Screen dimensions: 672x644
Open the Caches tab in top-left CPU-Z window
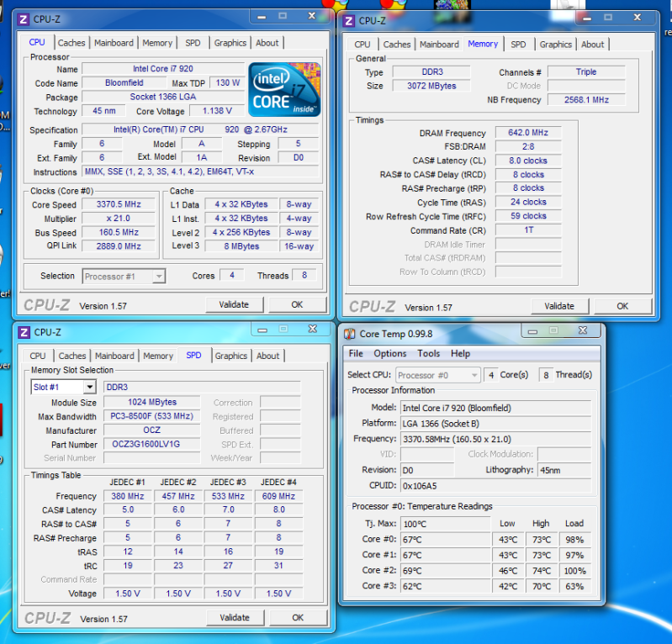(71, 43)
